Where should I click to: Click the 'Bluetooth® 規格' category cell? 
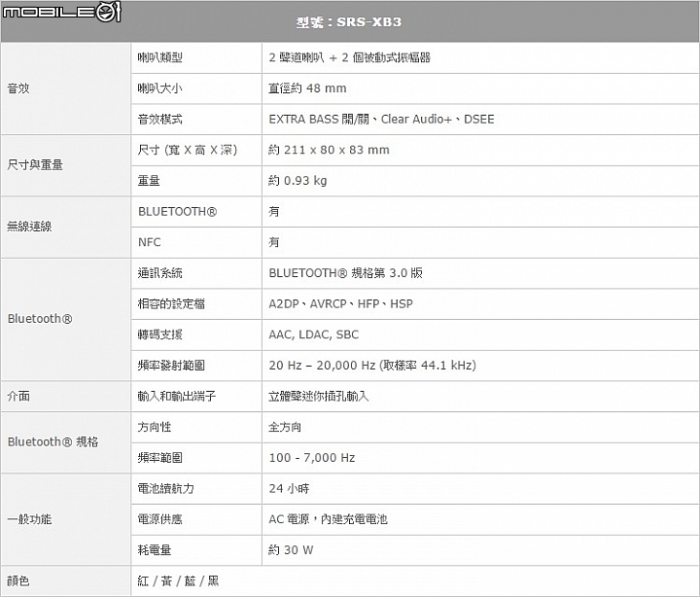(x=66, y=442)
